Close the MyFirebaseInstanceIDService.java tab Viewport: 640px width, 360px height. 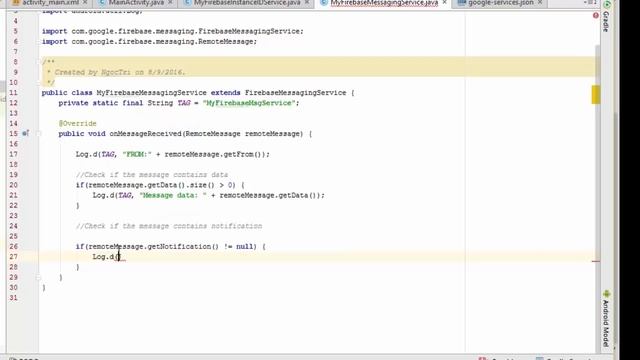tap(307, 2)
